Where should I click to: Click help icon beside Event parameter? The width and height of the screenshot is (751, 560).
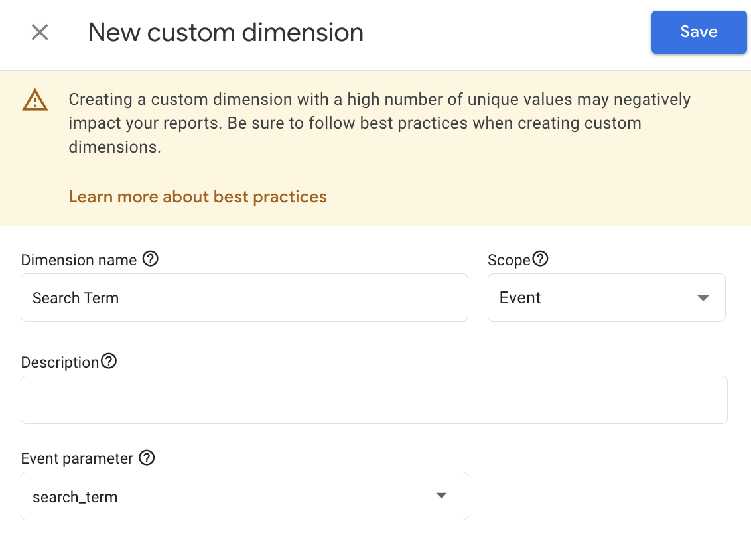coord(147,458)
